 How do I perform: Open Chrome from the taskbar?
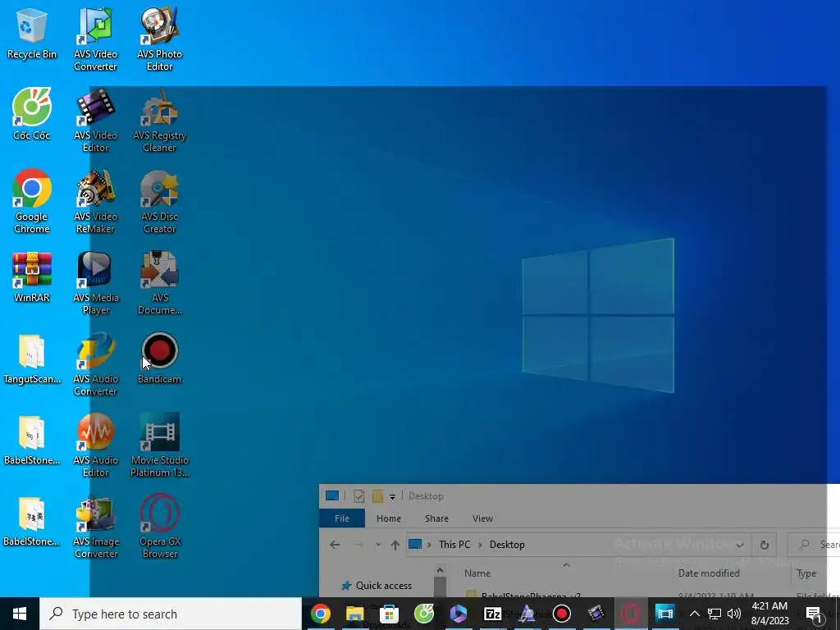(x=321, y=614)
